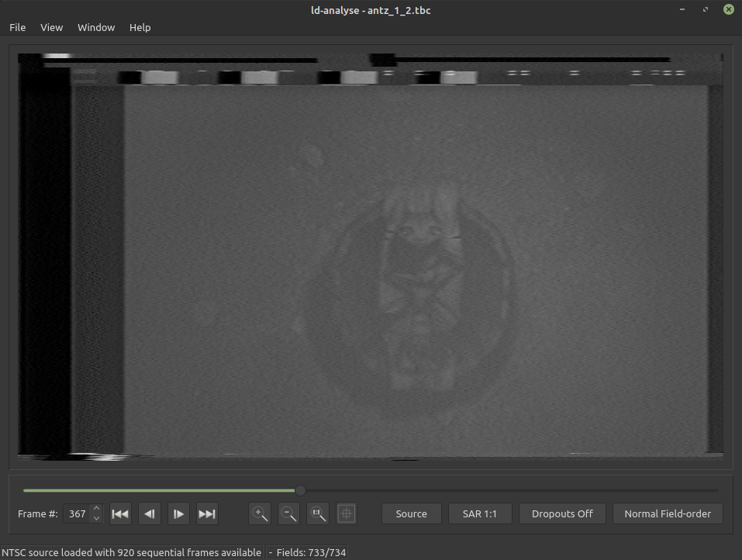Screen dimensions: 742x560
Task: Maximize the ld-analyse window
Action: (x=706, y=9)
